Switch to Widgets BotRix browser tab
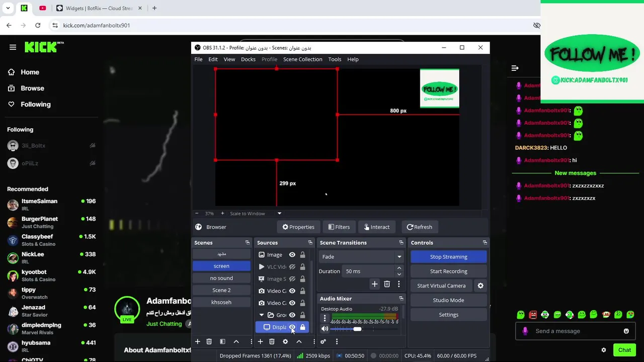 click(x=99, y=8)
